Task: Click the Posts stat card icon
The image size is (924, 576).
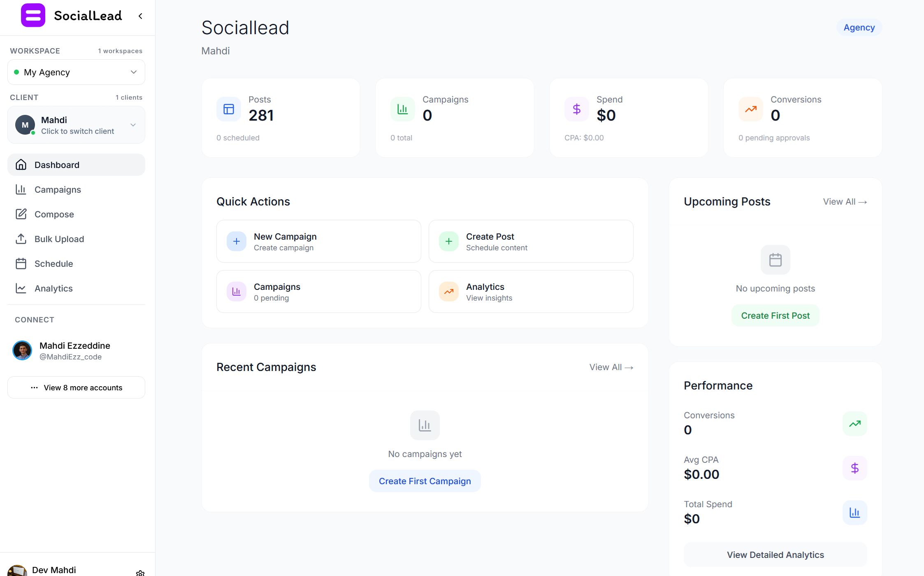Action: click(228, 109)
